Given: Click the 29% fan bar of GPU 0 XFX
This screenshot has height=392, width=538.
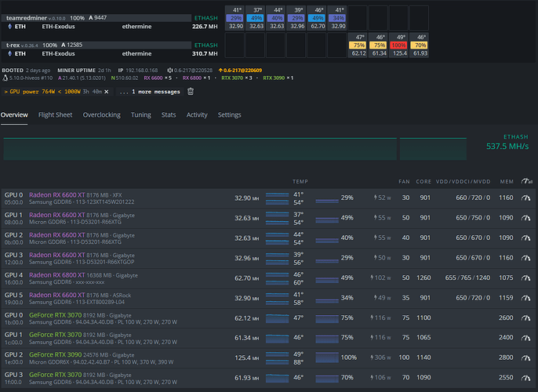Looking at the screenshot, I should 327,200.
